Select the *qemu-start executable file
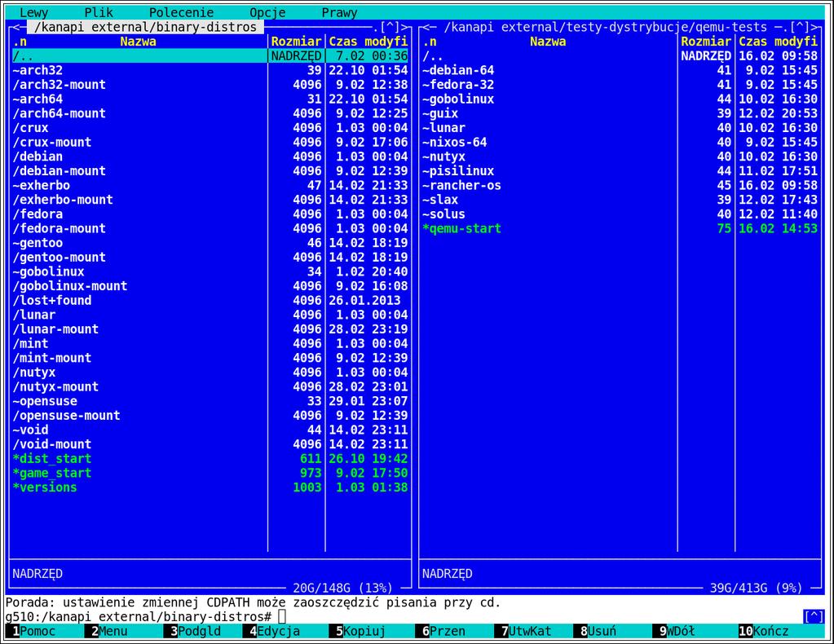 (620, 228)
